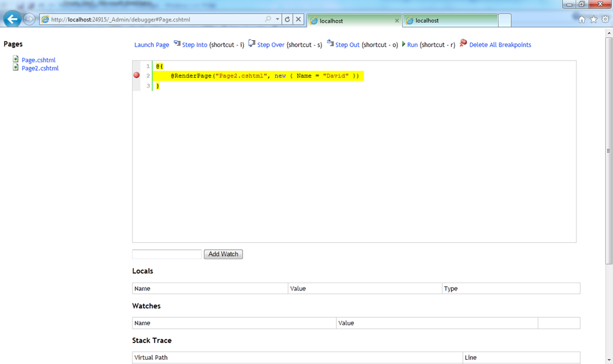Click the Step Out link
This screenshot has width=613, height=364.
point(347,44)
